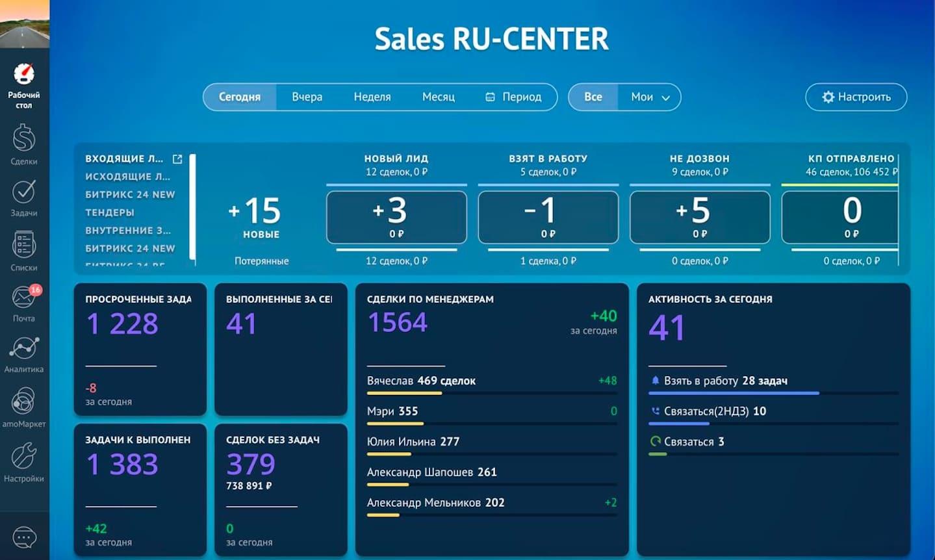Open Входящие pipeline external link icon
Screen dimensions: 935x560
tap(177, 159)
